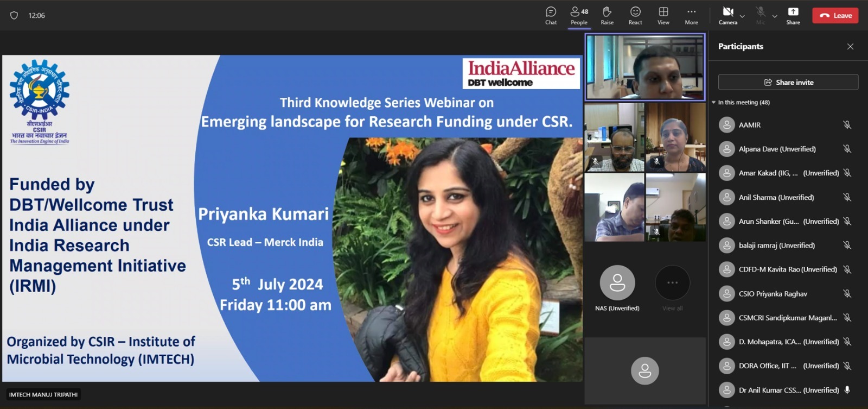Raise your hand in the meeting
This screenshot has width=868, height=409.
click(607, 15)
